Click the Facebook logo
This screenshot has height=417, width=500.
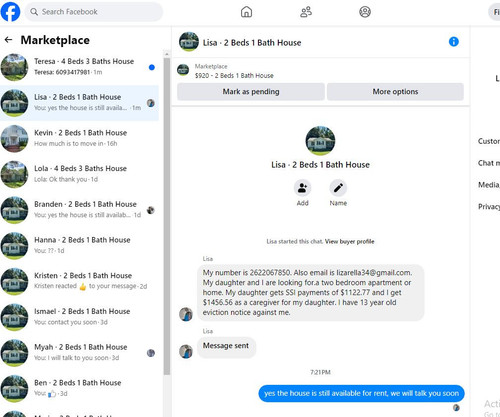pyautogui.click(x=10, y=11)
